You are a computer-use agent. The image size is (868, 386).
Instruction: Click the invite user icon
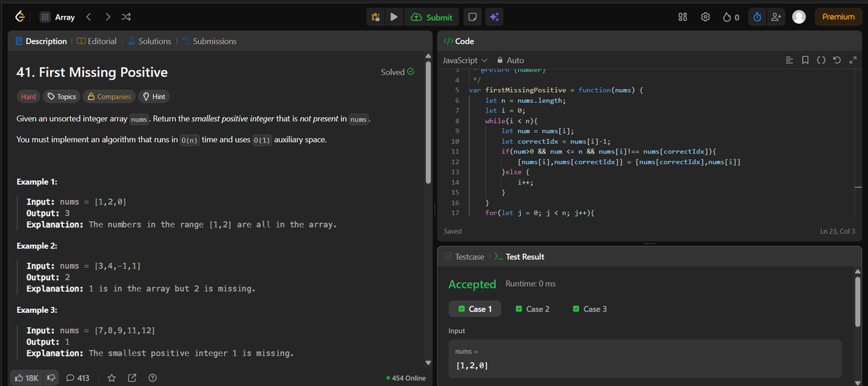tap(775, 17)
